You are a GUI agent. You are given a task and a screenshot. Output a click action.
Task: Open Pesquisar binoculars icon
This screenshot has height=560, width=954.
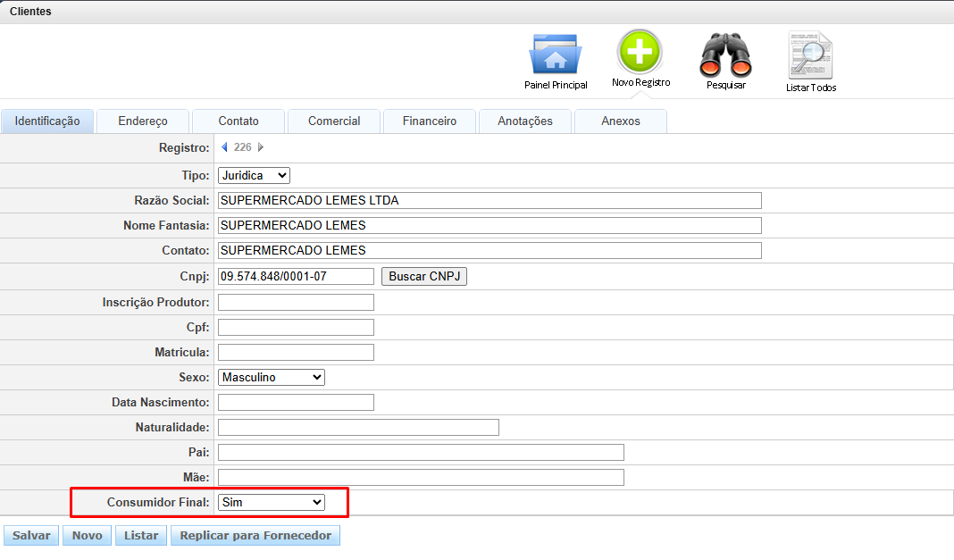click(x=725, y=54)
